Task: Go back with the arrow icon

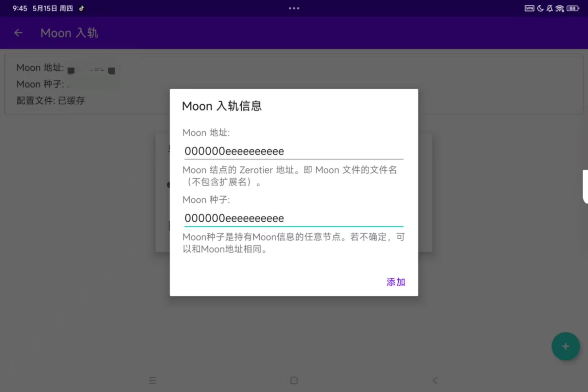Action: [x=18, y=33]
